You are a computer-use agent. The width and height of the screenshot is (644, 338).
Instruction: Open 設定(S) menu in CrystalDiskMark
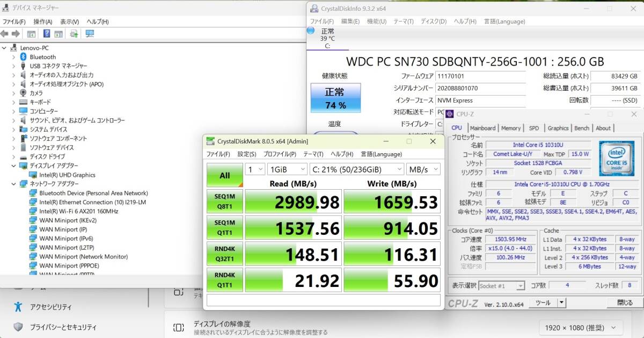point(247,154)
